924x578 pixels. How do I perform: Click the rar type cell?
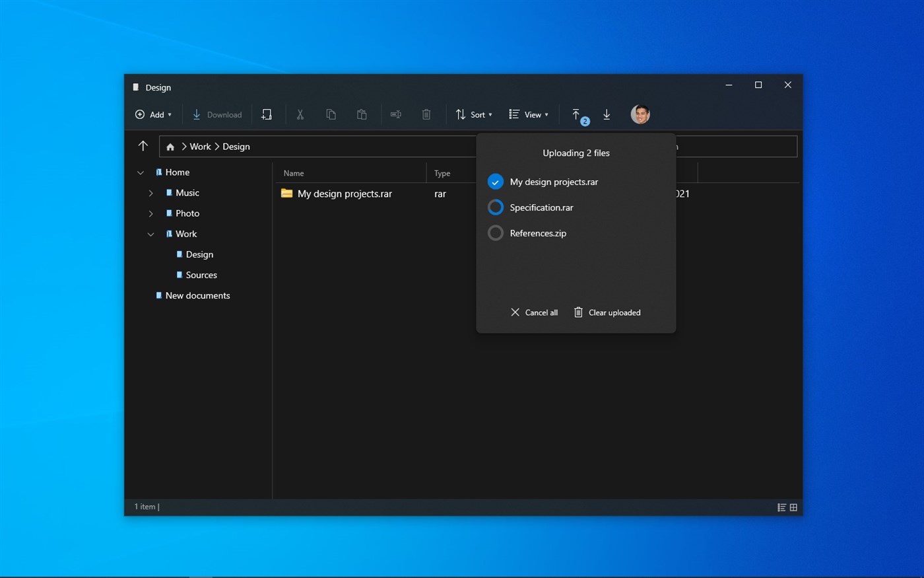coord(440,194)
